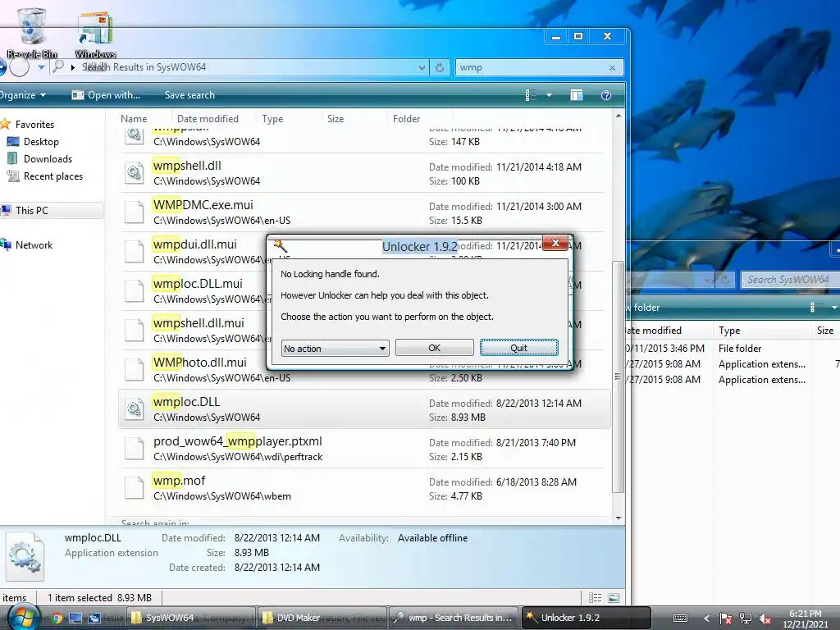Image resolution: width=840 pixels, height=630 pixels.
Task: Click the scrollbar up arrow in results list
Action: click(619, 116)
